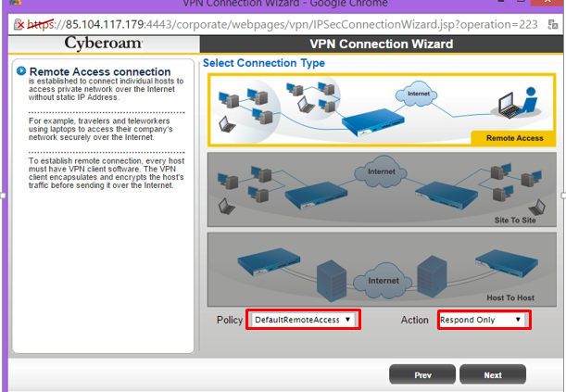The image size is (566, 392).
Task: Click the 'VPN Connection Wizard' banner title
Action: 381,44
